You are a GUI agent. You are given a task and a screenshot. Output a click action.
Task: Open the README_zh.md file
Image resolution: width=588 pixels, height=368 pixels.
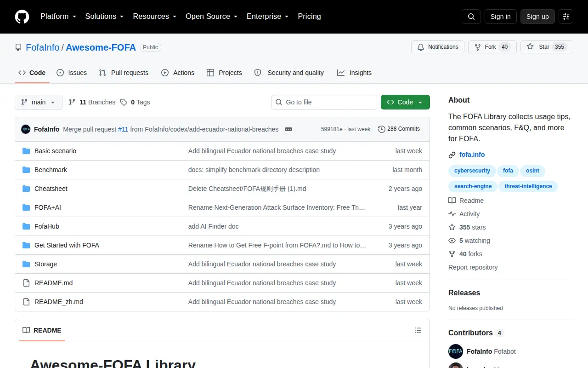[59, 302]
